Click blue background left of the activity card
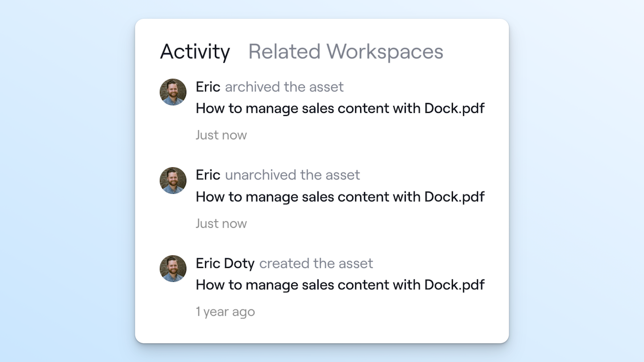This screenshot has height=362, width=644. [67, 181]
